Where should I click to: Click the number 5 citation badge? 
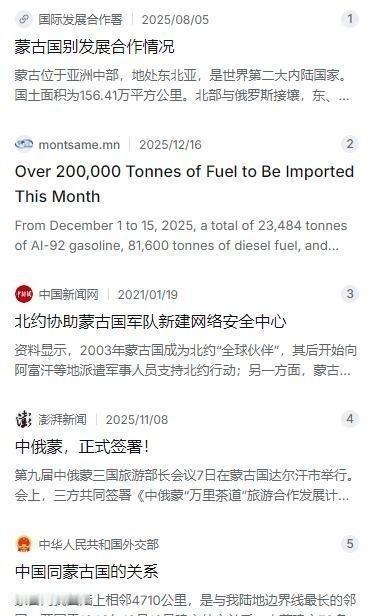pos(350,544)
